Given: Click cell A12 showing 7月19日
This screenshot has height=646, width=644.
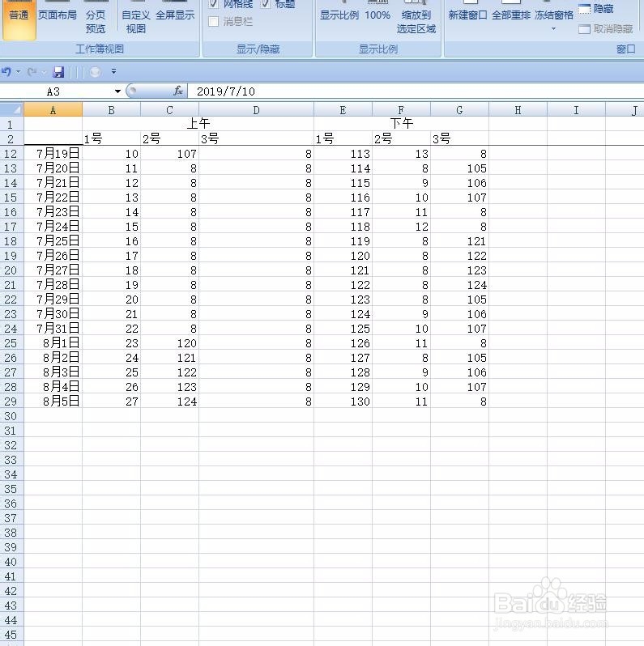Looking at the screenshot, I should click(53, 154).
